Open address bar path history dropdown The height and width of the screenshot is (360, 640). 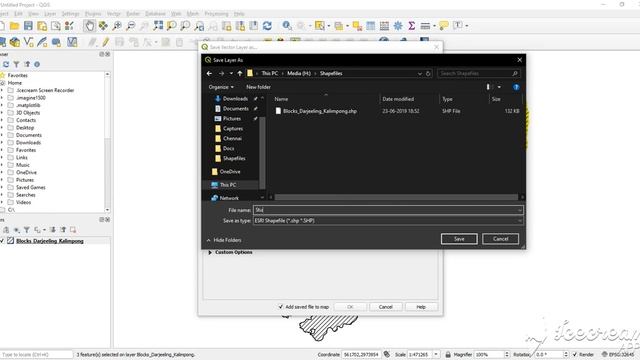420,73
